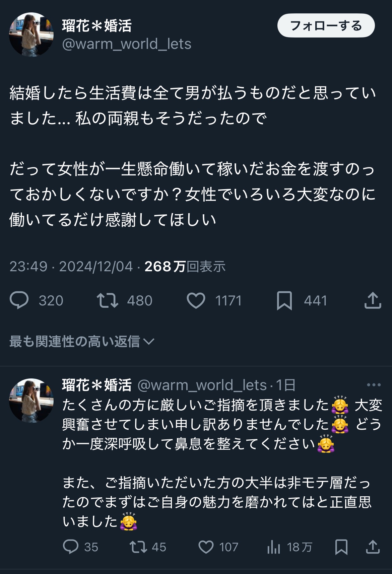Bookmark the reply tweet
The image size is (392, 574).
[341, 547]
